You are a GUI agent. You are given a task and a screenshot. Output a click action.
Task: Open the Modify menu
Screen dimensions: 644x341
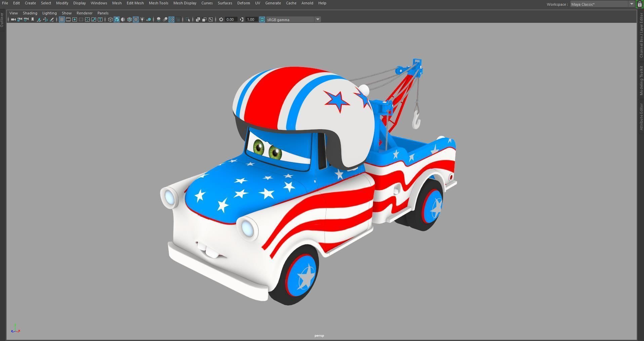tap(62, 3)
